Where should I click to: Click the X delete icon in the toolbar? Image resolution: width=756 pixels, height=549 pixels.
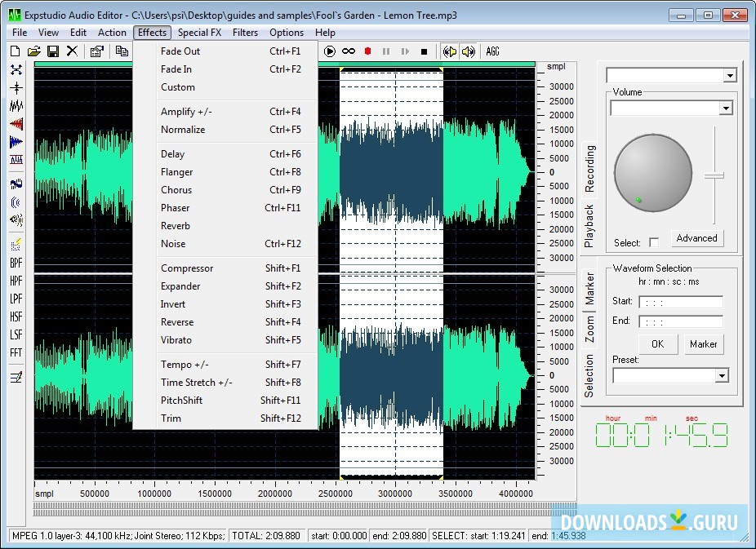(72, 51)
